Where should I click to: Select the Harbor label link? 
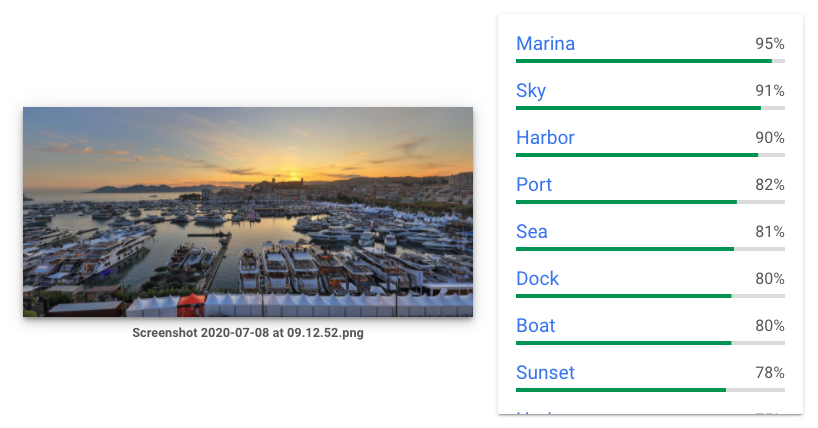(x=545, y=138)
